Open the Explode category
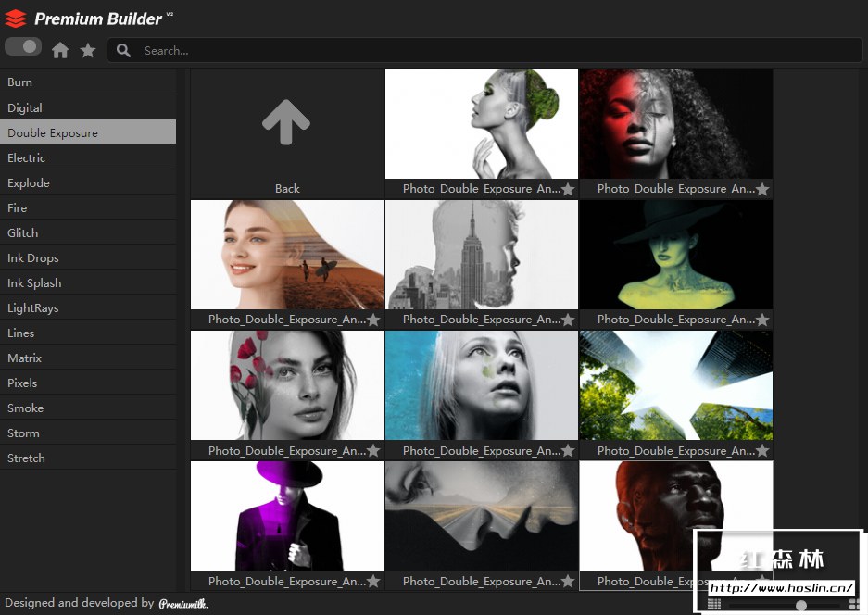This screenshot has width=868, height=615. pos(88,182)
